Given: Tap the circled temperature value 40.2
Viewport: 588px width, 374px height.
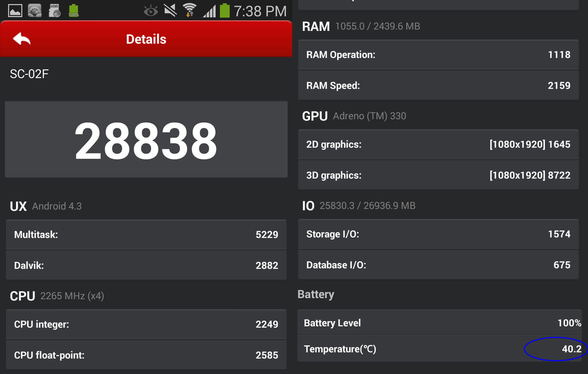Looking at the screenshot, I should pyautogui.click(x=571, y=349).
